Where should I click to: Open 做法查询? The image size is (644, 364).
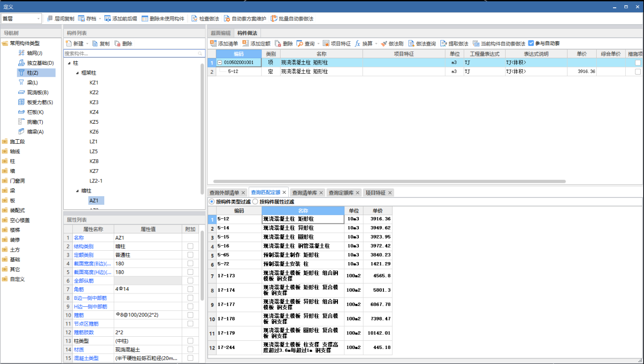click(422, 44)
